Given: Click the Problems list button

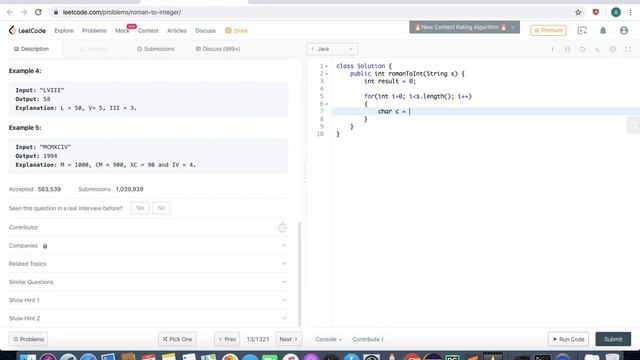Looking at the screenshot, I should (28, 339).
